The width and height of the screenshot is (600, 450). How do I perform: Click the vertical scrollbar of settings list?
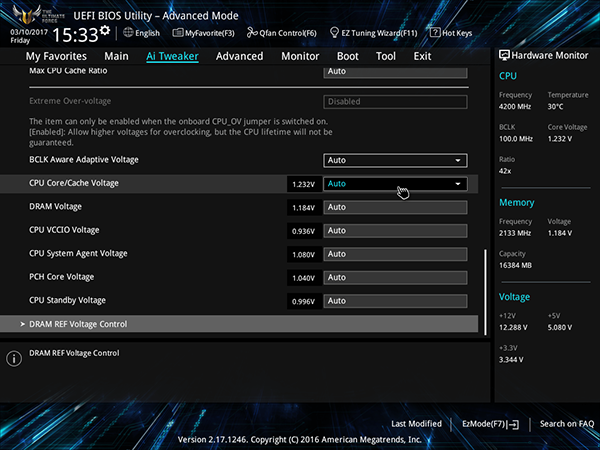tap(486, 292)
